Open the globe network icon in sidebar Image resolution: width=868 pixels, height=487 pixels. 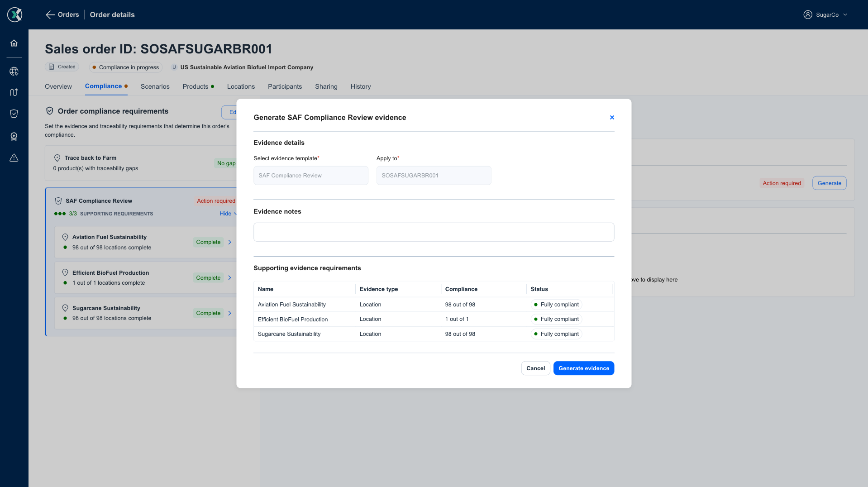tap(14, 71)
